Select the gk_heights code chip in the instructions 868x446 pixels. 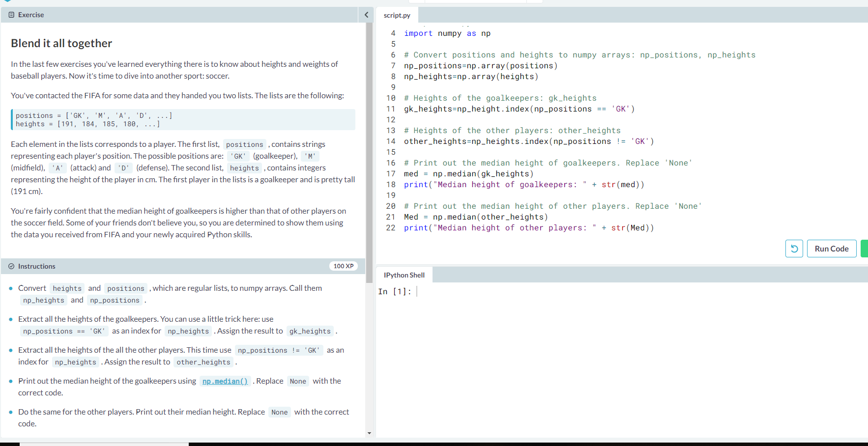(310, 331)
